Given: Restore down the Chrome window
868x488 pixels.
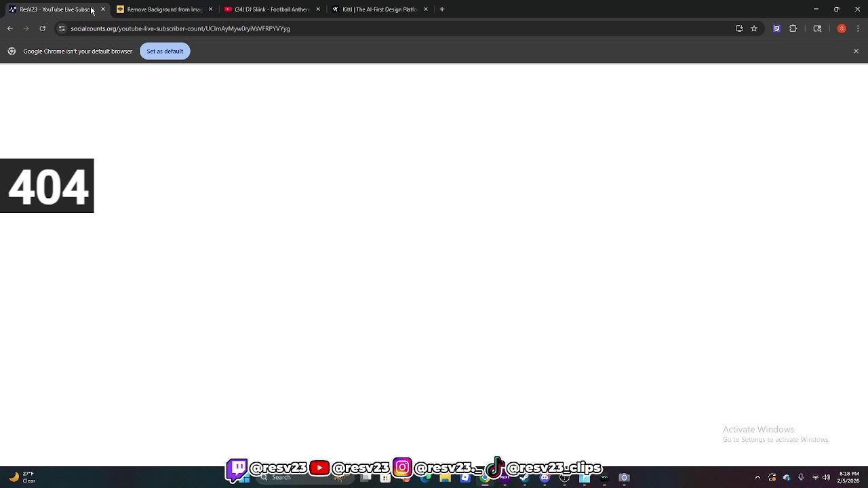Looking at the screenshot, I should [837, 9].
